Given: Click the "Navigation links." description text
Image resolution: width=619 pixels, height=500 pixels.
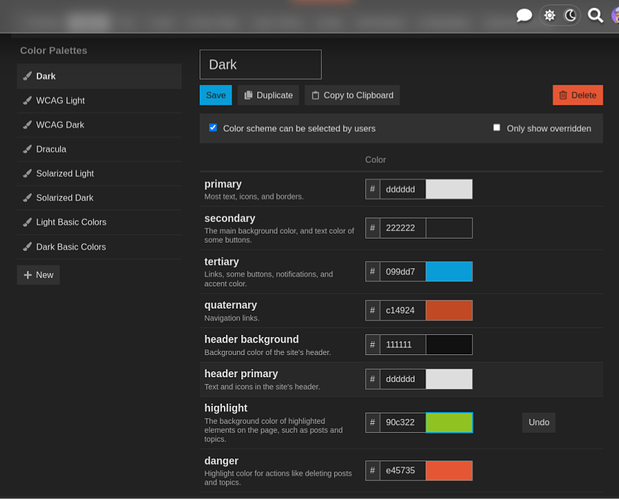Looking at the screenshot, I should (232, 318).
